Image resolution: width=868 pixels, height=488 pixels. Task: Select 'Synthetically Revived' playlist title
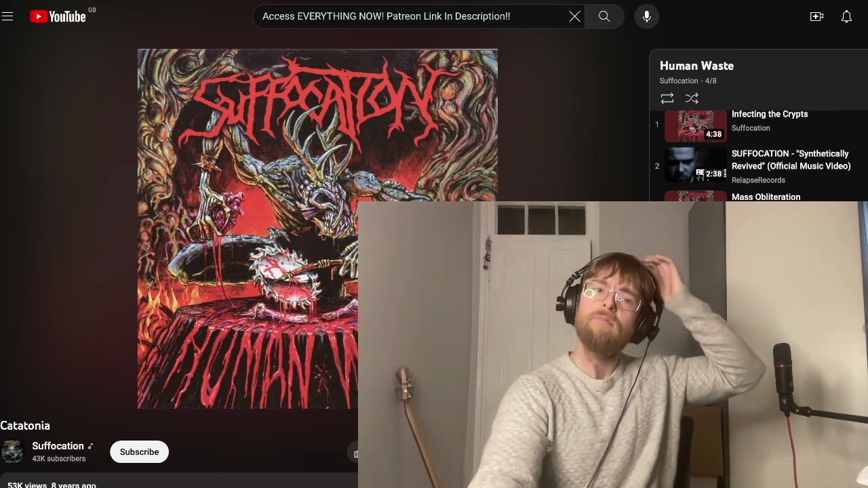pyautogui.click(x=791, y=160)
